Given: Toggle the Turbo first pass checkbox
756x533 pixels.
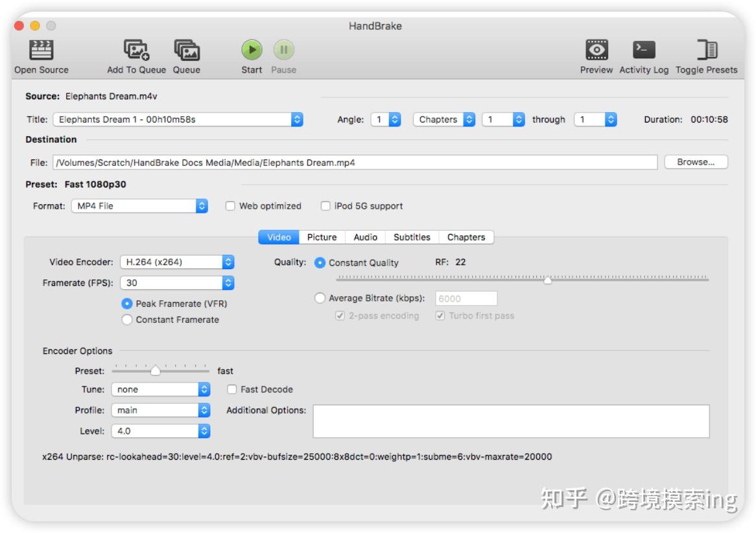Looking at the screenshot, I should coord(440,316).
